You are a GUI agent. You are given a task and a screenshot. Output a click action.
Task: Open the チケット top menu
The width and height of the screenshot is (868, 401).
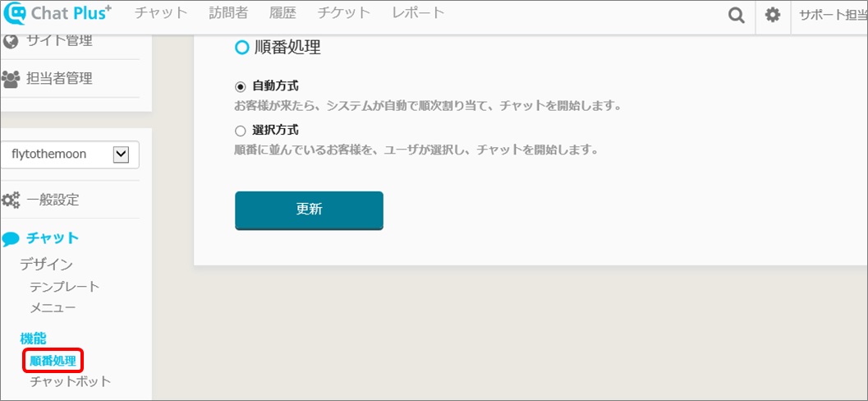[x=344, y=13]
